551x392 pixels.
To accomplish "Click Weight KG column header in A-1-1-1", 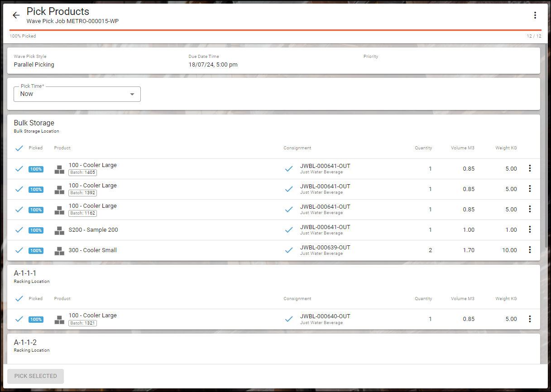I will 506,299.
